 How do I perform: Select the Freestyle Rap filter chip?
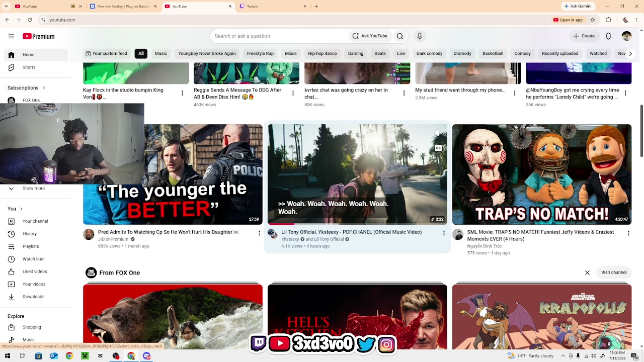pyautogui.click(x=260, y=53)
